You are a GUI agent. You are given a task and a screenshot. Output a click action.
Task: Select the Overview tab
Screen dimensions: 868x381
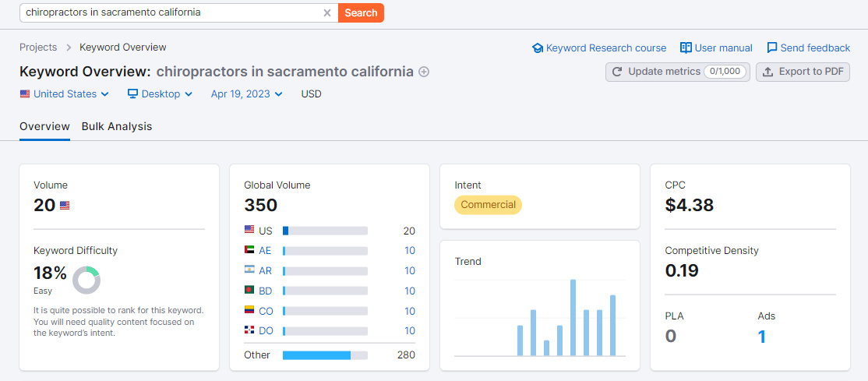[44, 126]
